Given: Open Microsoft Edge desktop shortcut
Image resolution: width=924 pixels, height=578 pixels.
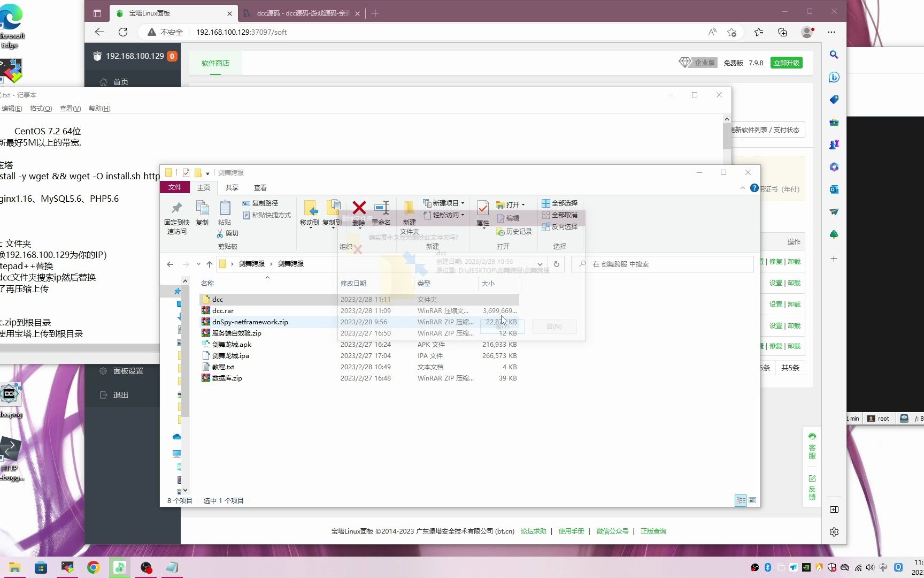Looking at the screenshot, I should point(11,26).
